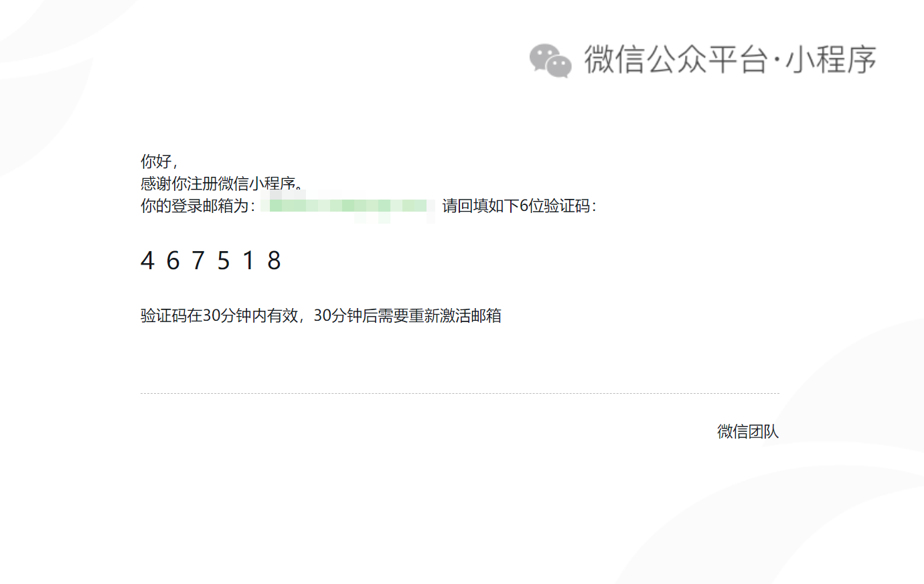Select the verification code 467518
The height and width of the screenshot is (584, 924).
coord(211,261)
